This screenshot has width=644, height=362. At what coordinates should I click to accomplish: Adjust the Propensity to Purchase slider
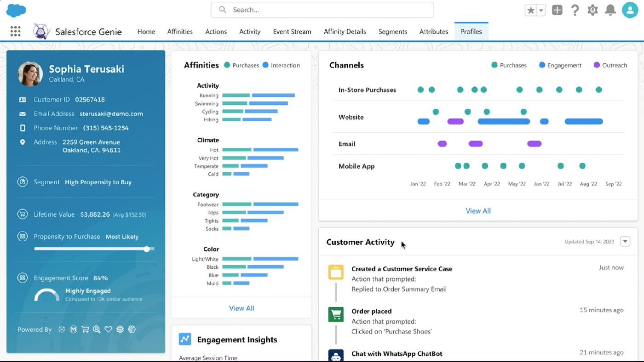point(147,249)
